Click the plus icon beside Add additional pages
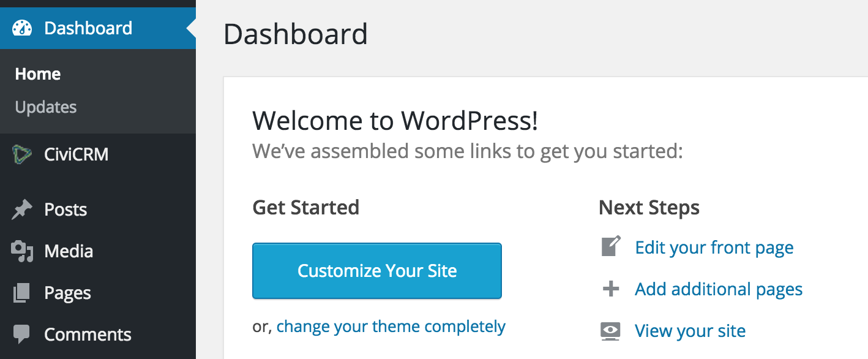868x359 pixels. click(x=610, y=288)
